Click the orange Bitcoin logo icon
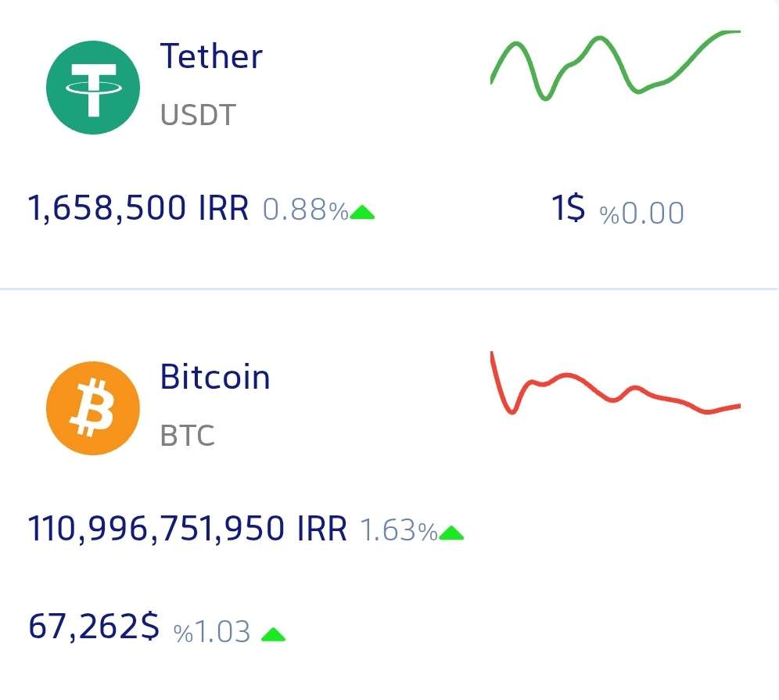The width and height of the screenshot is (779, 700). coord(93,407)
